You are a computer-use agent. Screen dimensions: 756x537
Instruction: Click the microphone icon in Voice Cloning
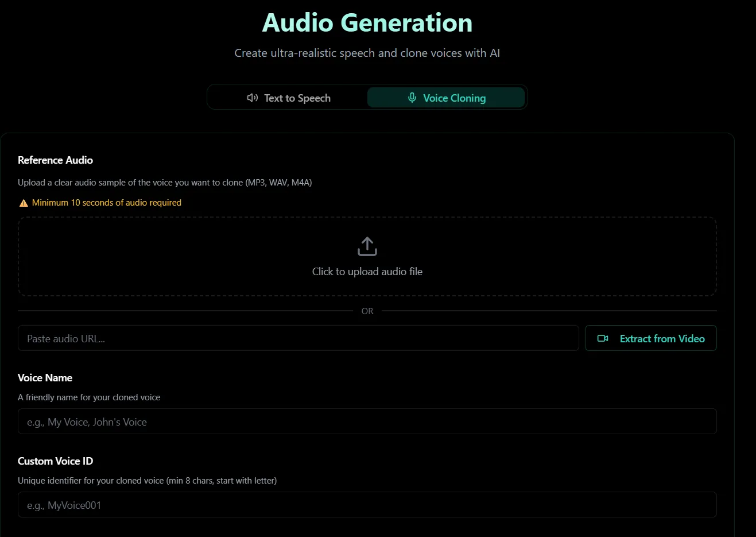click(412, 98)
